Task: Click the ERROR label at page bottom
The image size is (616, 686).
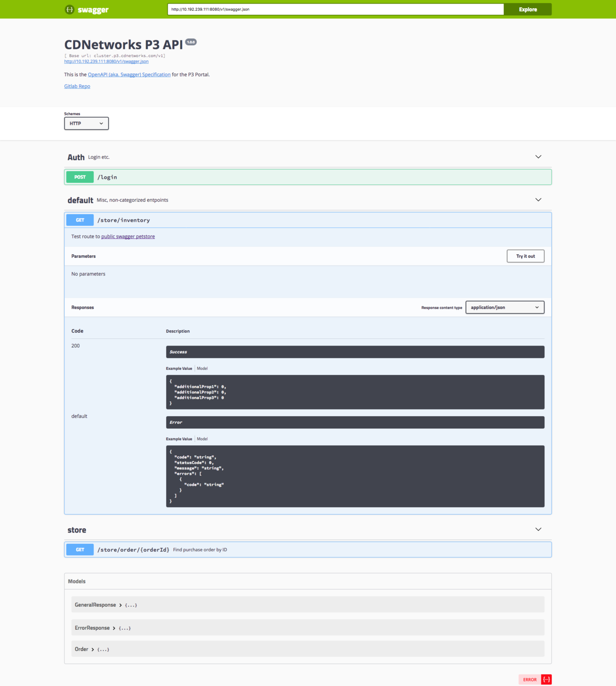Action: [530, 679]
